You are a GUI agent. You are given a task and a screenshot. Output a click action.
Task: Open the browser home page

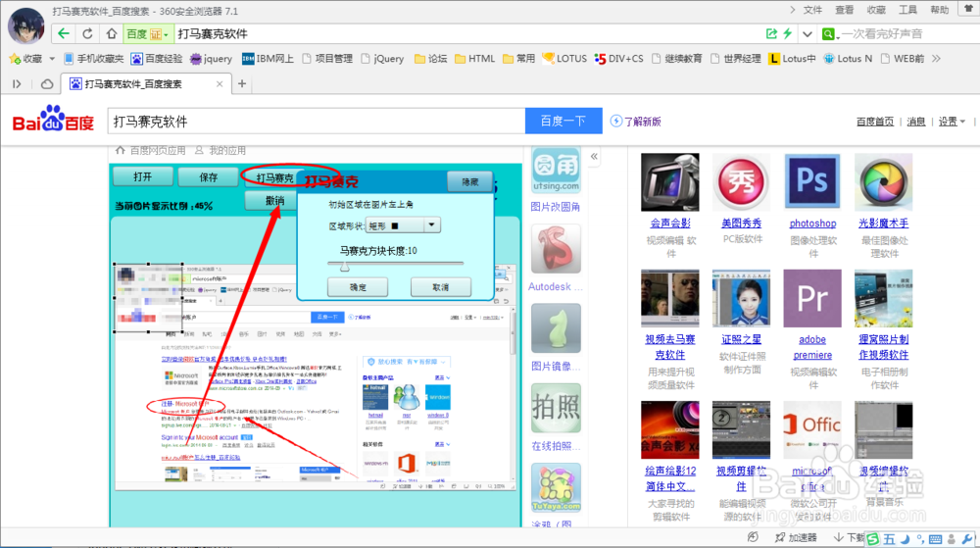click(x=112, y=33)
